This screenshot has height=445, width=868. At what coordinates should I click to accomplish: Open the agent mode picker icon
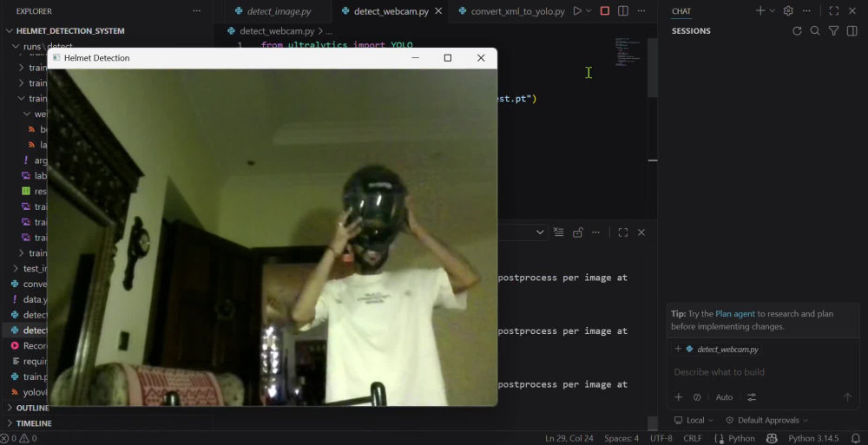pyautogui.click(x=697, y=397)
